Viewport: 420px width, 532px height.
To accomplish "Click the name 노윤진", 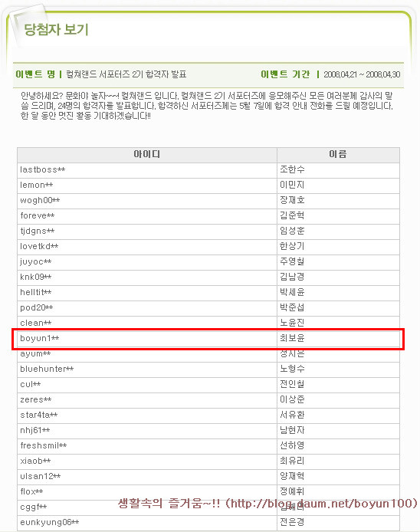I will pos(292,323).
